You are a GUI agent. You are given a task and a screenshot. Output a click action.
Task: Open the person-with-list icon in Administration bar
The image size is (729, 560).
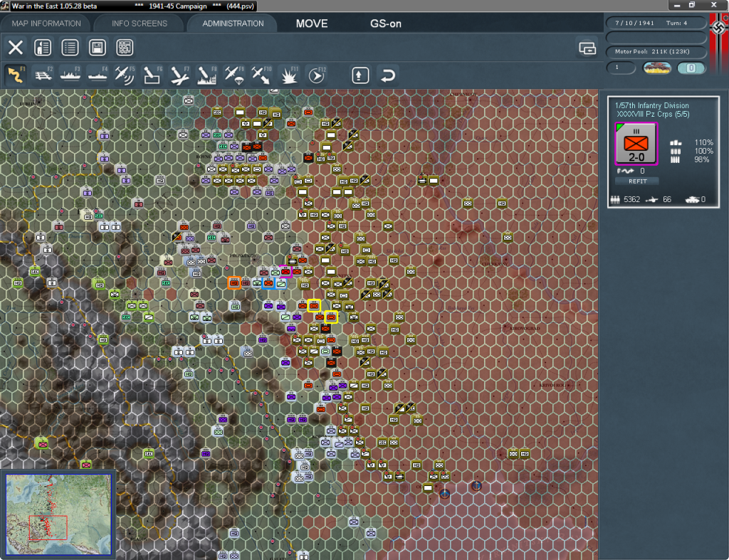[x=43, y=48]
